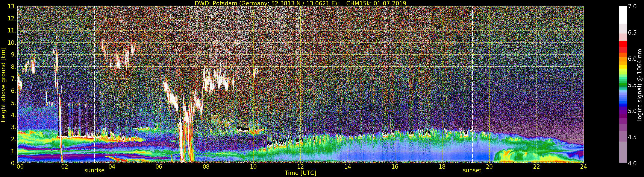Click the height axis tick label '10.'
The image size is (644, 177).
tap(12, 43)
